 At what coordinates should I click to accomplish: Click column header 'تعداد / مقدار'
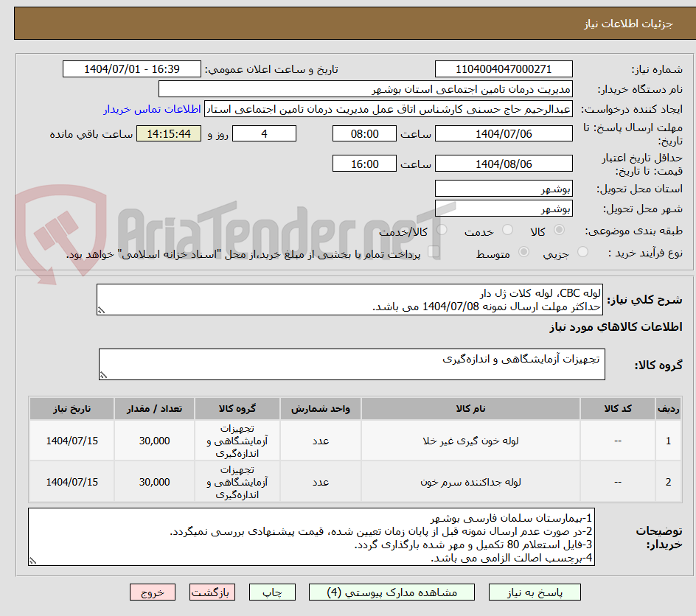155,408
